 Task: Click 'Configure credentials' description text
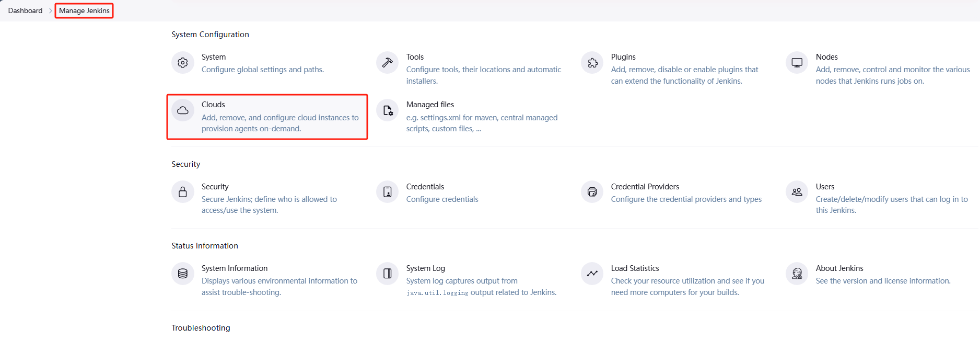point(442,199)
